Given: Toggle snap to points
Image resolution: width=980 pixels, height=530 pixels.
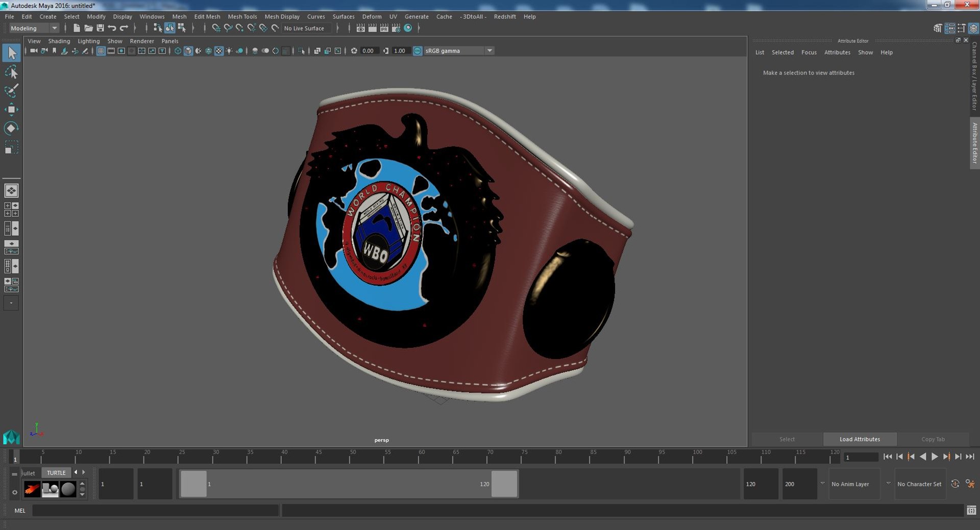Looking at the screenshot, I should 239,28.
